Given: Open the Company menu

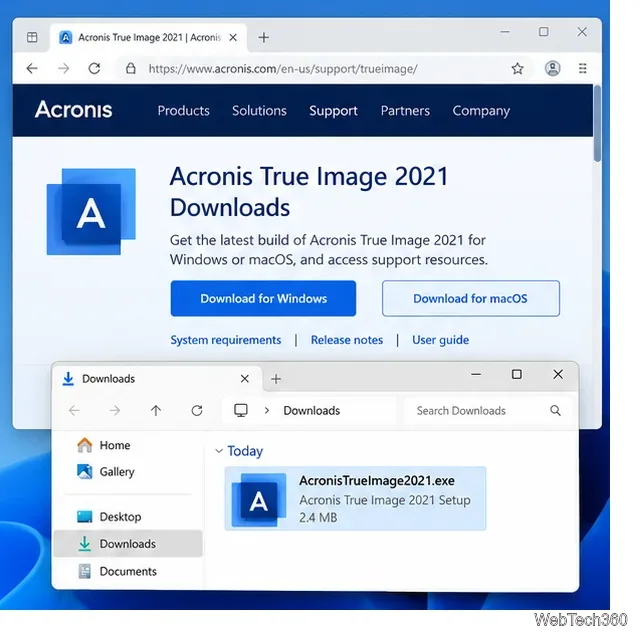Looking at the screenshot, I should pyautogui.click(x=481, y=111).
